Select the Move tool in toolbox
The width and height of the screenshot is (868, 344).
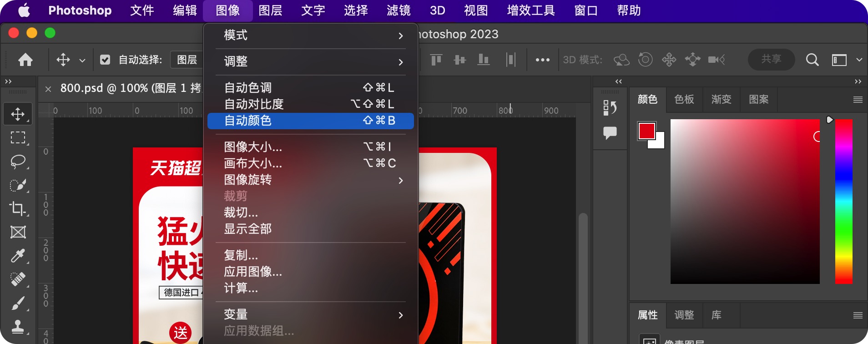(x=18, y=114)
